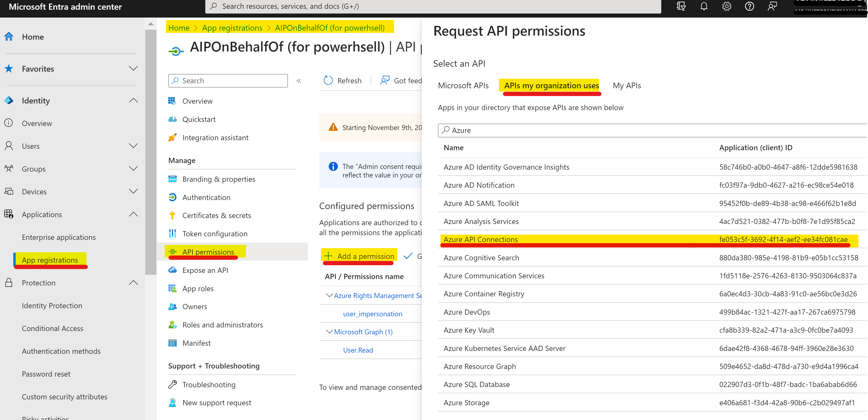The height and width of the screenshot is (420, 868).
Task: Collapse the Protection section chevron
Action: [133, 283]
